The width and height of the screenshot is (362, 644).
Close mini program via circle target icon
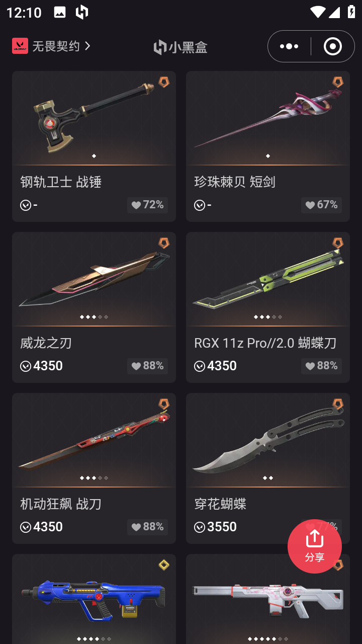point(332,46)
